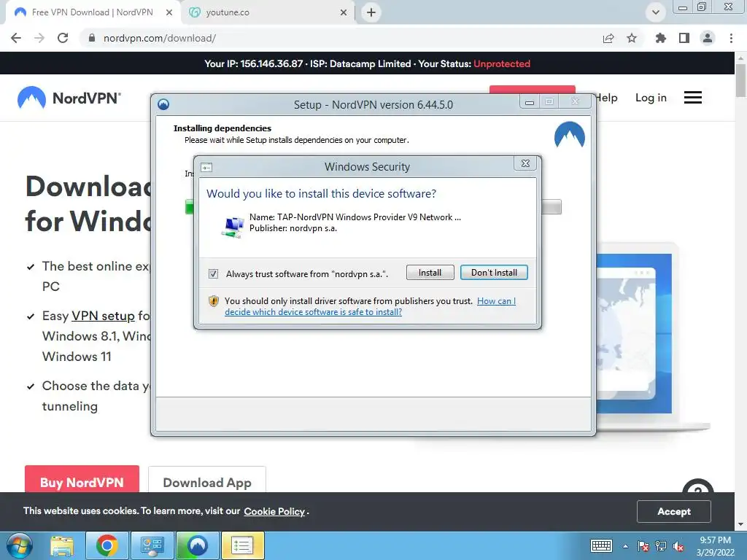Click the Windows Start orb
The width and height of the screenshot is (747, 560).
click(x=20, y=545)
